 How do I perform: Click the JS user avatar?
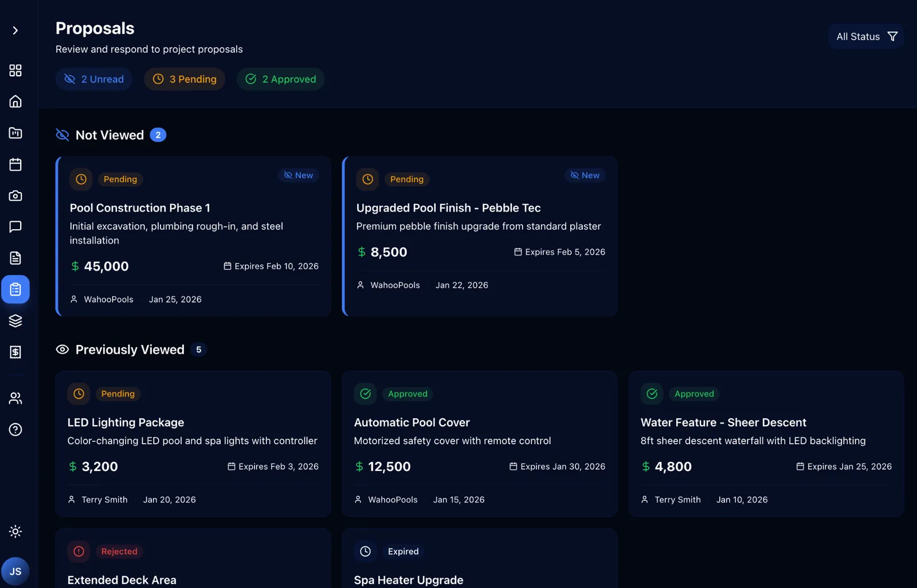pos(15,571)
